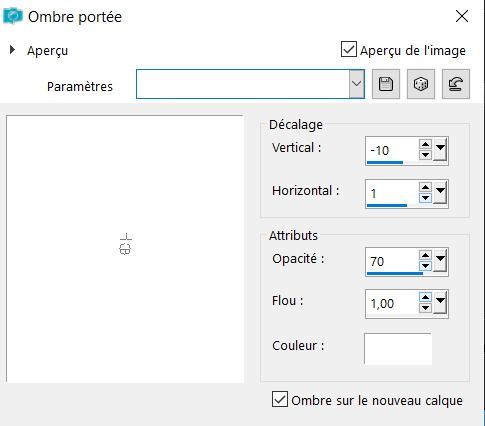The image size is (485, 426).
Task: Click the randomize parameters dice icon
Action: click(x=421, y=84)
